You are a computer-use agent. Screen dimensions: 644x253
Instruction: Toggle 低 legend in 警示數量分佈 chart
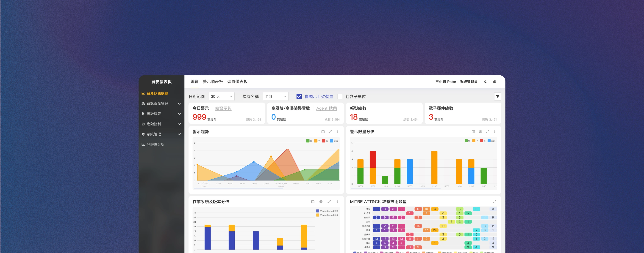(x=467, y=141)
